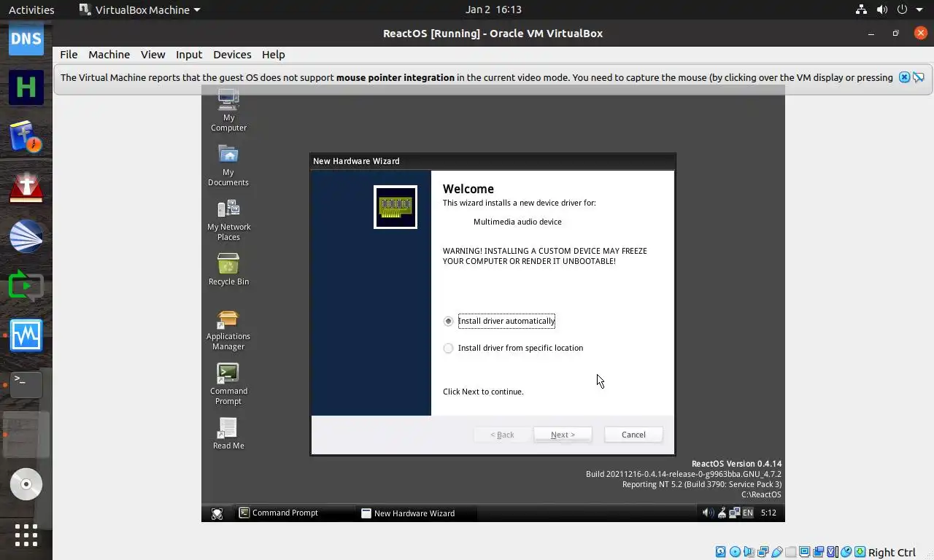The width and height of the screenshot is (934, 560).
Task: Click the ReactOS taskbar clock 5:12
Action: pyautogui.click(x=768, y=513)
